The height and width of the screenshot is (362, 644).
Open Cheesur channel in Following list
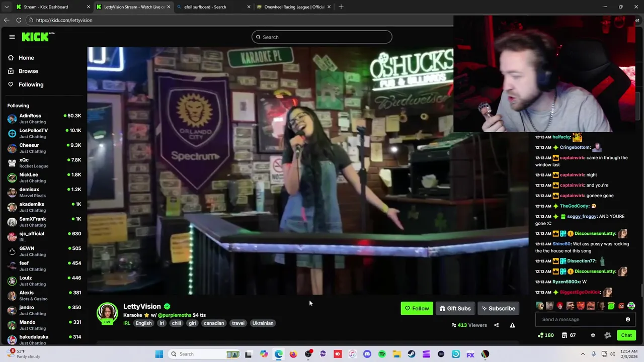point(44,148)
